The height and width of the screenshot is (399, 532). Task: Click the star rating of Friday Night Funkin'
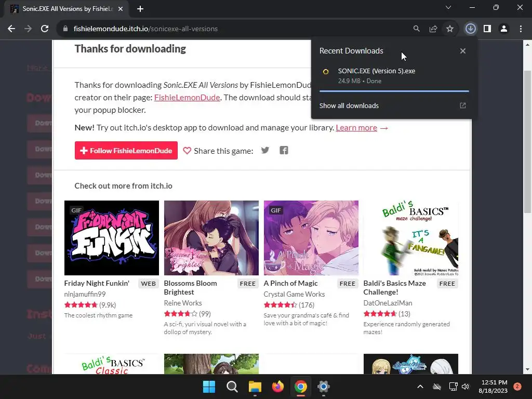point(81,305)
